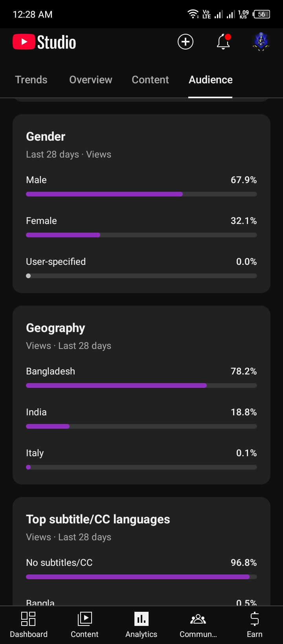
Task: Open the Geography card heading
Action: pos(55,328)
